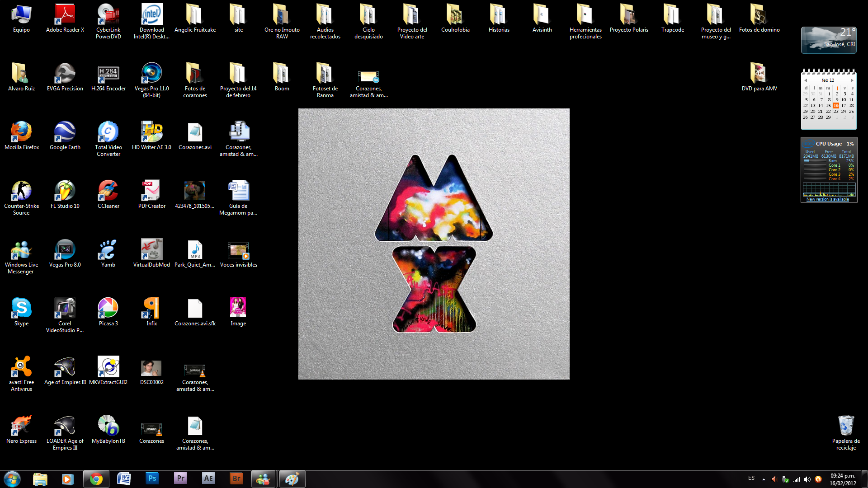
Task: Open the Image picture thumbnail
Action: [238, 312]
